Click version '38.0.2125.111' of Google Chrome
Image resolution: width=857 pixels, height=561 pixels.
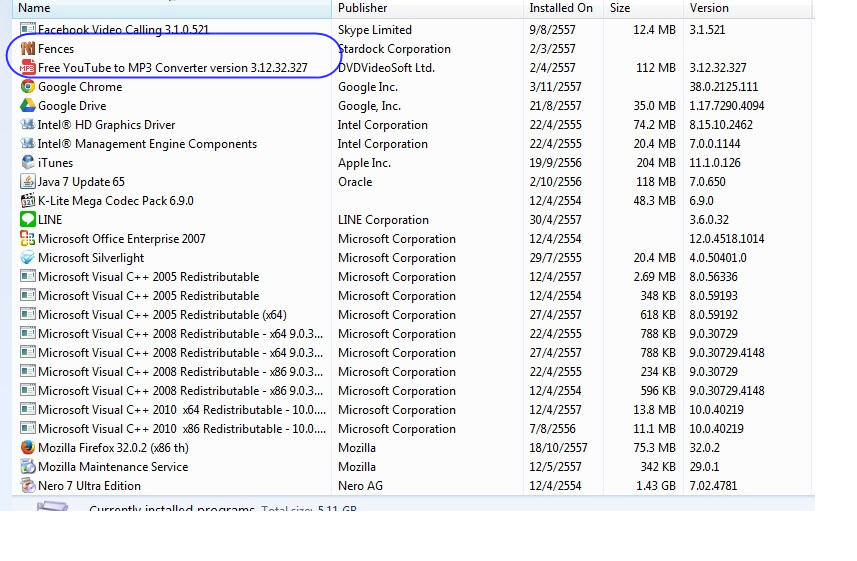(x=724, y=87)
